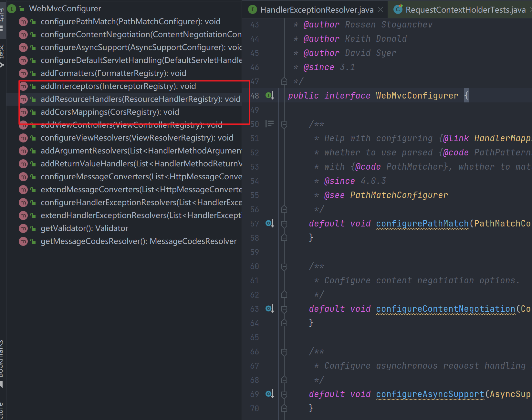Click the configureAsyncSupport method name in code
Viewport: 532px width, 420px height.
[x=430, y=394]
